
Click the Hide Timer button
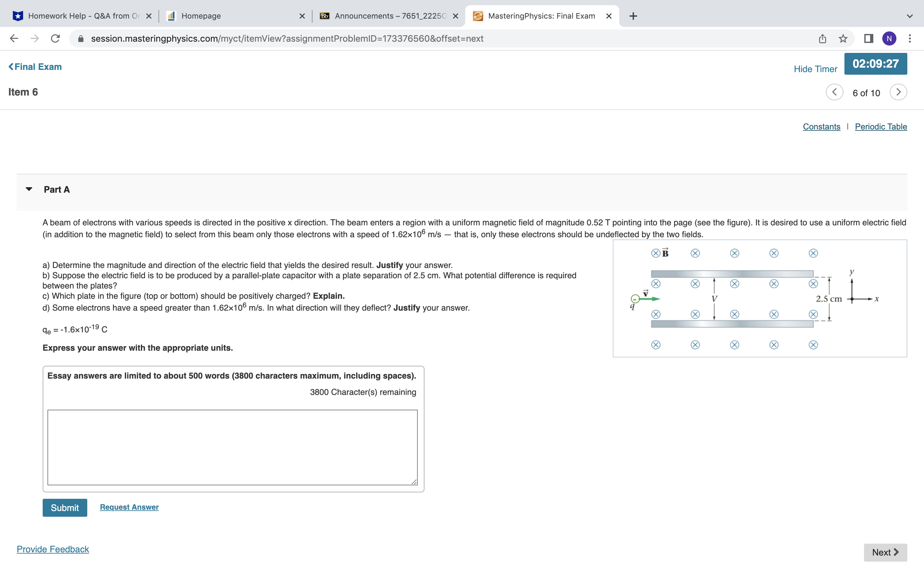point(815,68)
